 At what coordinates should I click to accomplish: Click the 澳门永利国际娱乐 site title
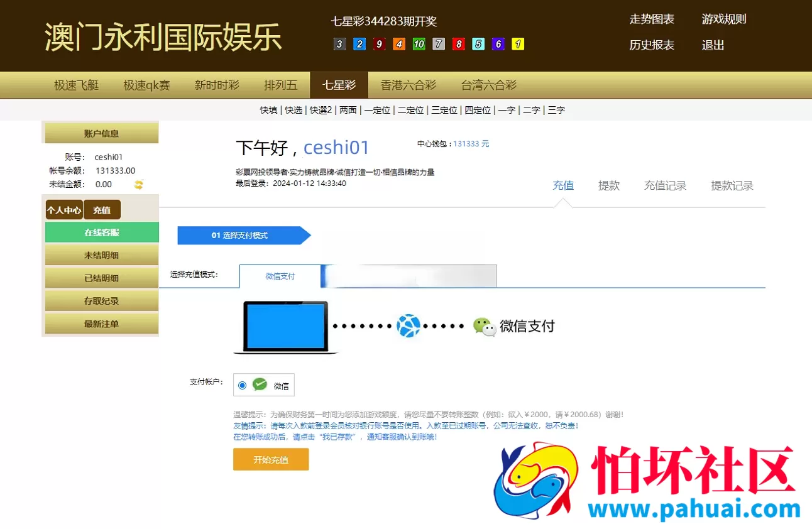coord(163,36)
